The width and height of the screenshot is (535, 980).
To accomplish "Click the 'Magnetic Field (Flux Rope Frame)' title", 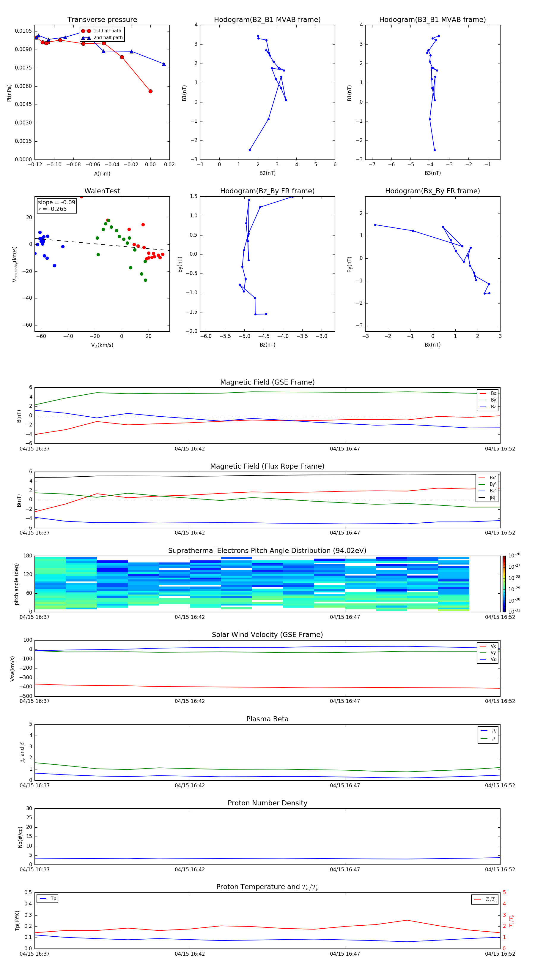I will pos(267,467).
